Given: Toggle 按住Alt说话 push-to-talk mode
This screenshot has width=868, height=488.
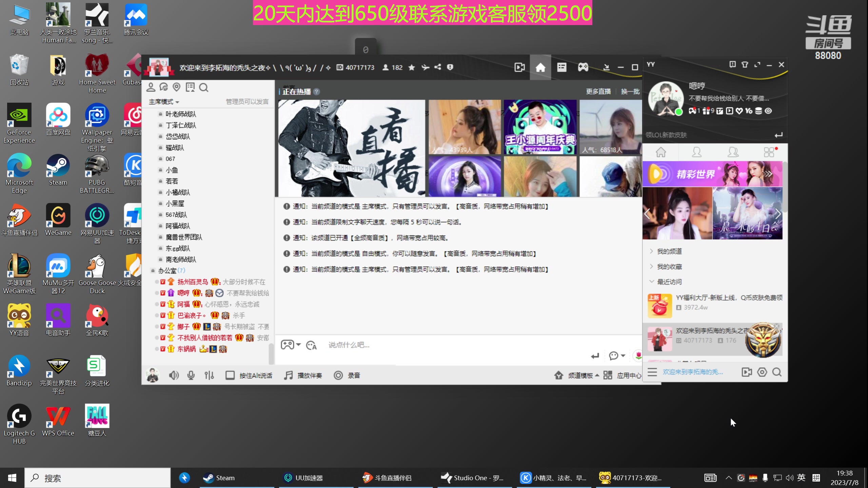Looking at the screenshot, I should click(x=231, y=375).
